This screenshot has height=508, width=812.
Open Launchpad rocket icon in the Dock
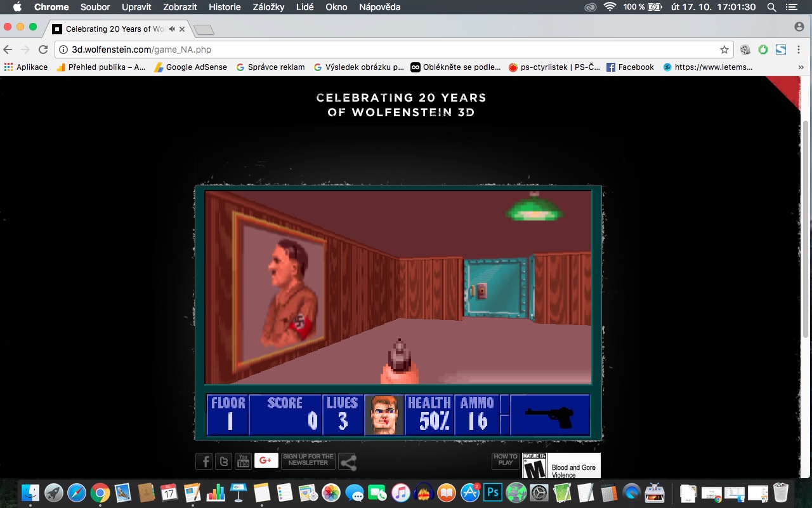[53, 493]
